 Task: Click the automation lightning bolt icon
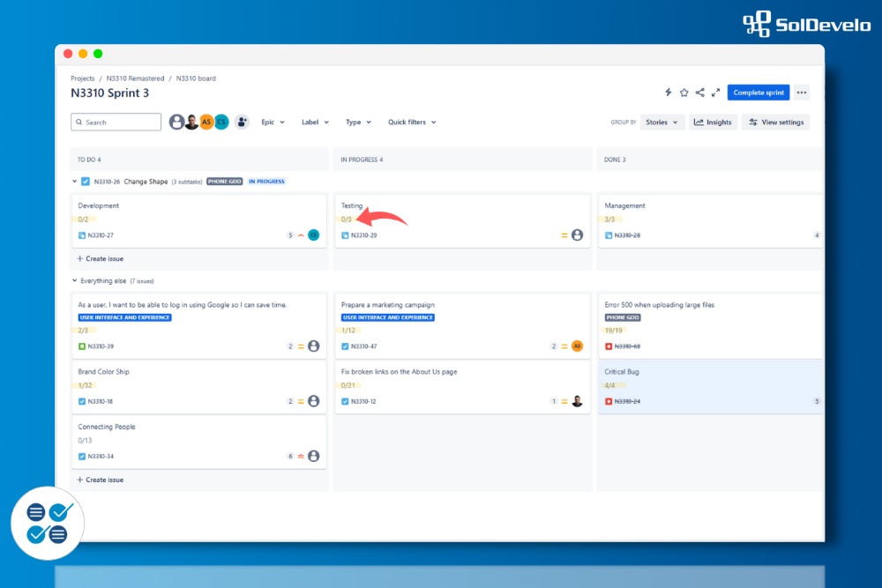pos(668,93)
